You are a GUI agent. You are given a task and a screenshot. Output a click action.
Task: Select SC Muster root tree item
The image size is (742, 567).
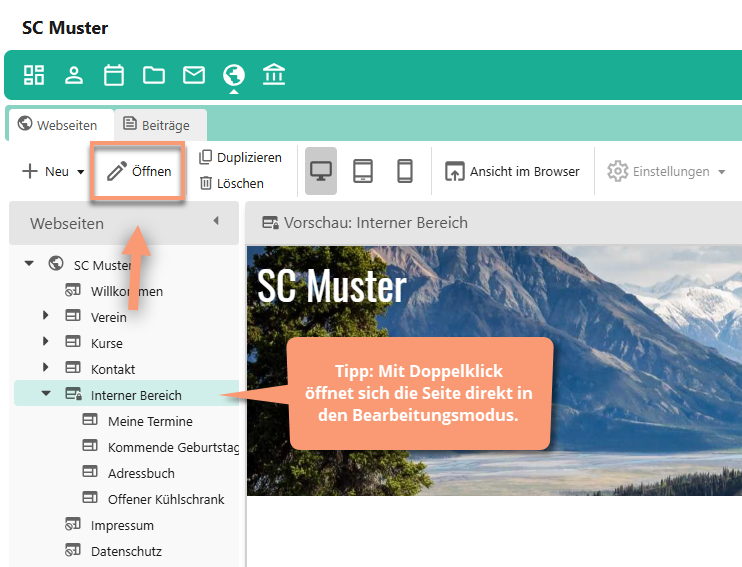click(103, 266)
